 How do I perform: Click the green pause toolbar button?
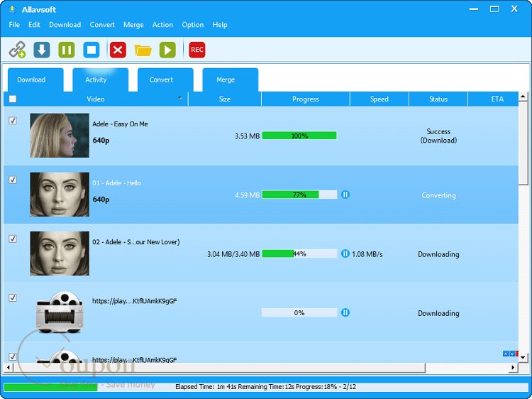coord(67,50)
